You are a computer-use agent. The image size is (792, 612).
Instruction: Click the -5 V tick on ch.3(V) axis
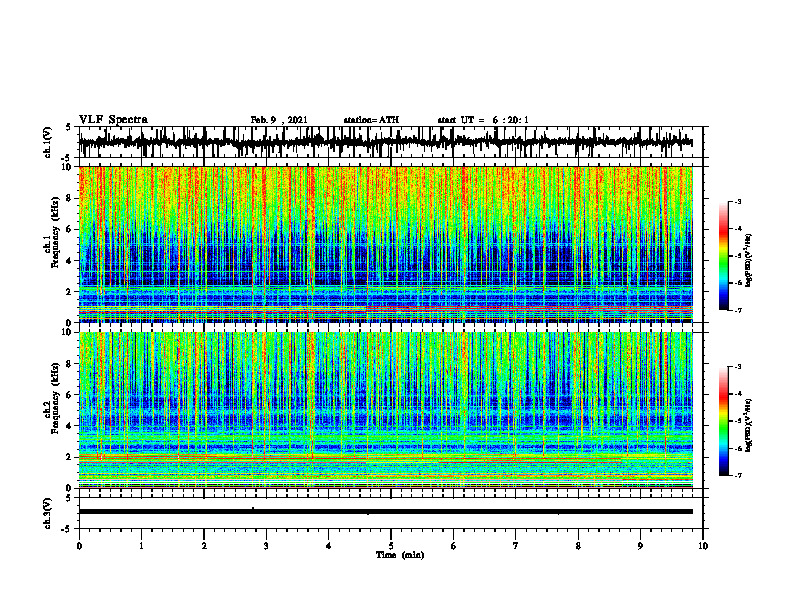67,529
